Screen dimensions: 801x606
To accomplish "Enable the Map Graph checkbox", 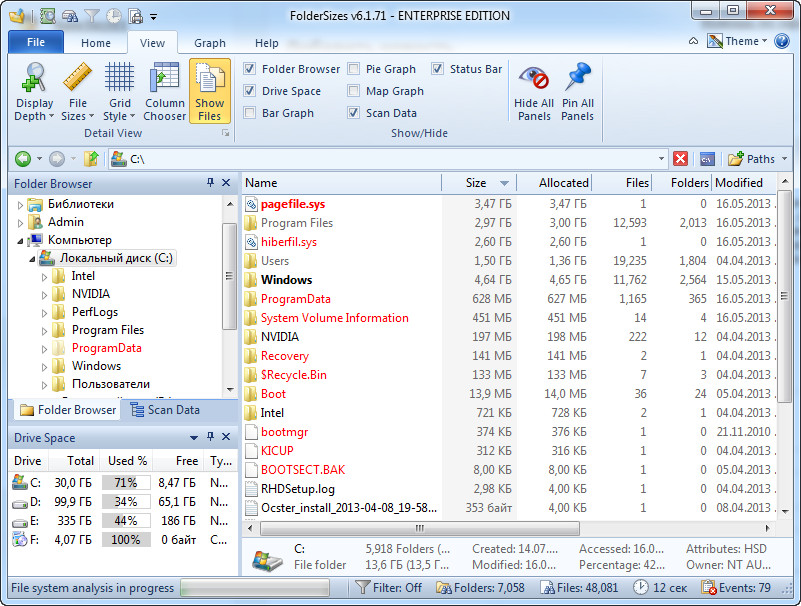I will tap(354, 91).
